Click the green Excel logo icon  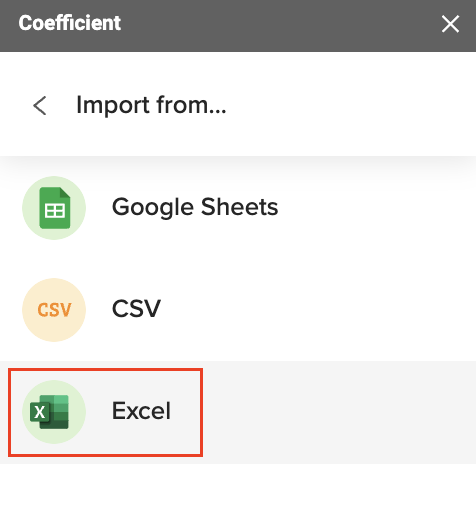click(x=49, y=412)
